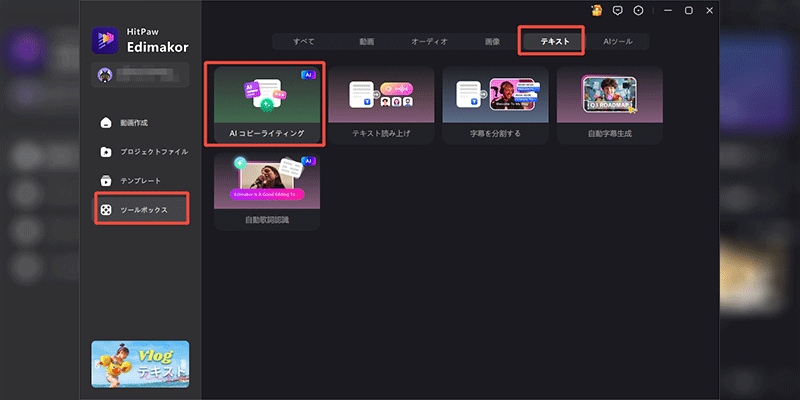The width and height of the screenshot is (800, 400).
Task: Click the hexagon settings icon in title bar
Action: [x=639, y=10]
